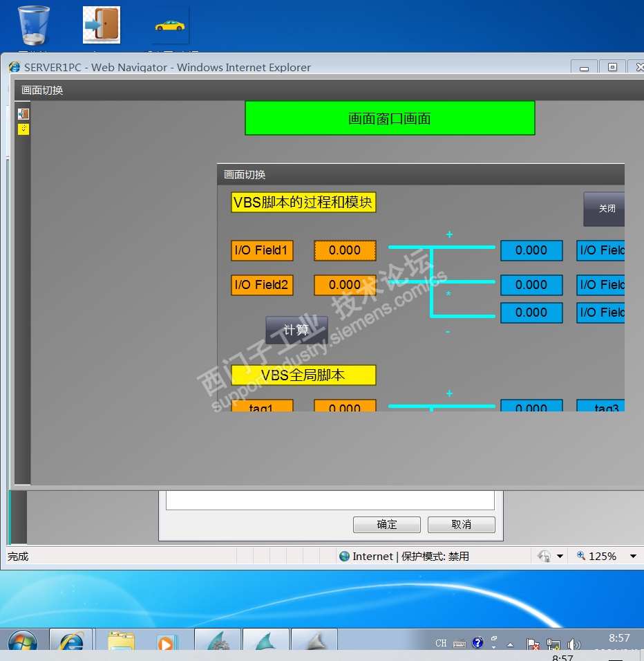The height and width of the screenshot is (661, 644).
Task: Click the 关闭 button
Action: [604, 209]
